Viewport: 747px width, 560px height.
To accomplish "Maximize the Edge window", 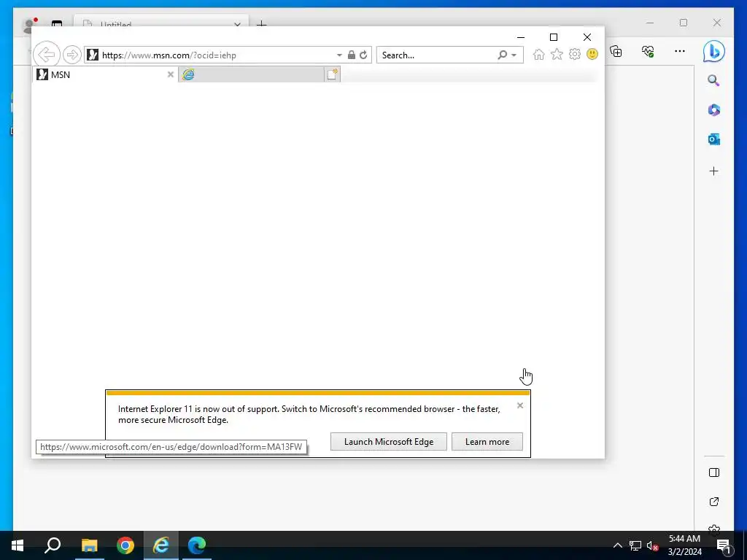I will (x=683, y=23).
